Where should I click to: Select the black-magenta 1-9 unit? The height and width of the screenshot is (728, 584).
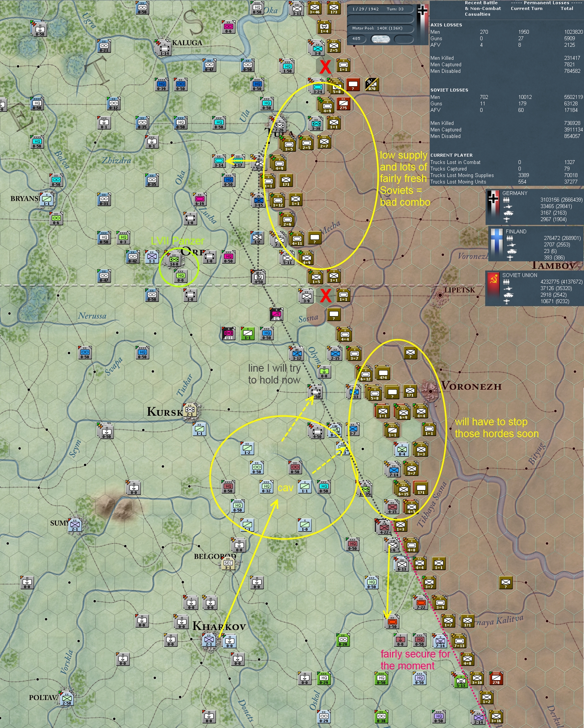(x=276, y=314)
